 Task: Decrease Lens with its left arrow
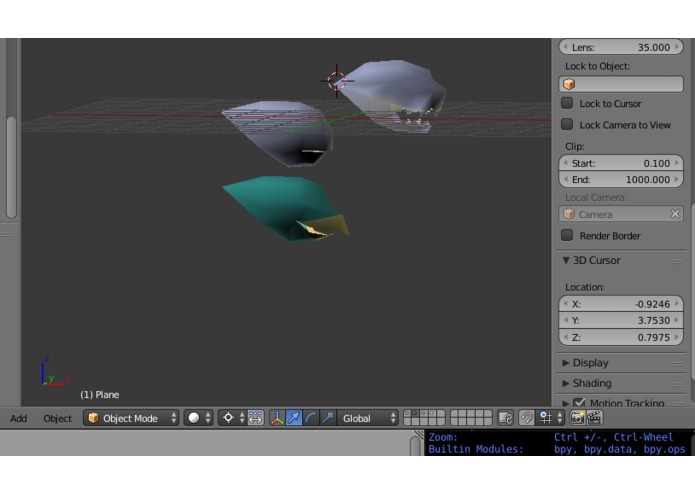coord(566,47)
